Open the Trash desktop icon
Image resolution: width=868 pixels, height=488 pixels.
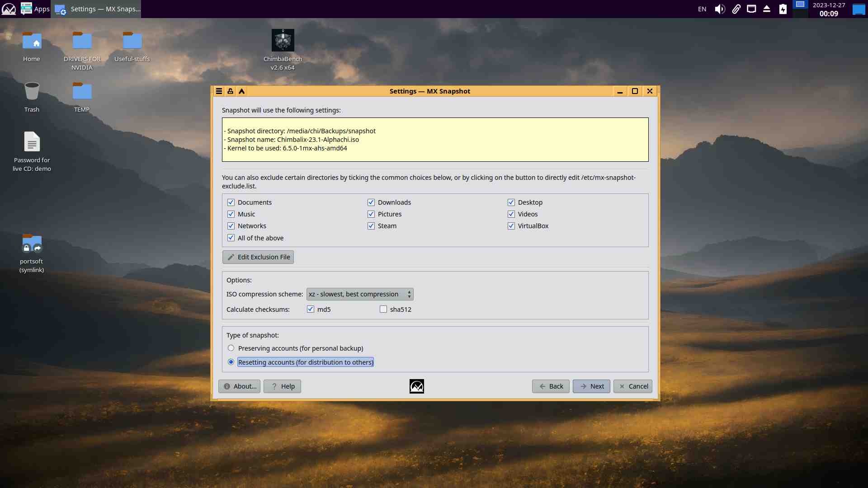[32, 92]
